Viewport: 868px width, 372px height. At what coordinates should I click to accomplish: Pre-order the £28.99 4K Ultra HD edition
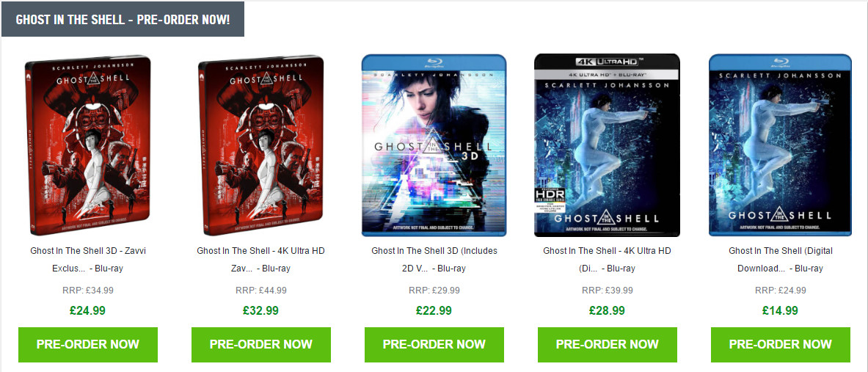608,344
